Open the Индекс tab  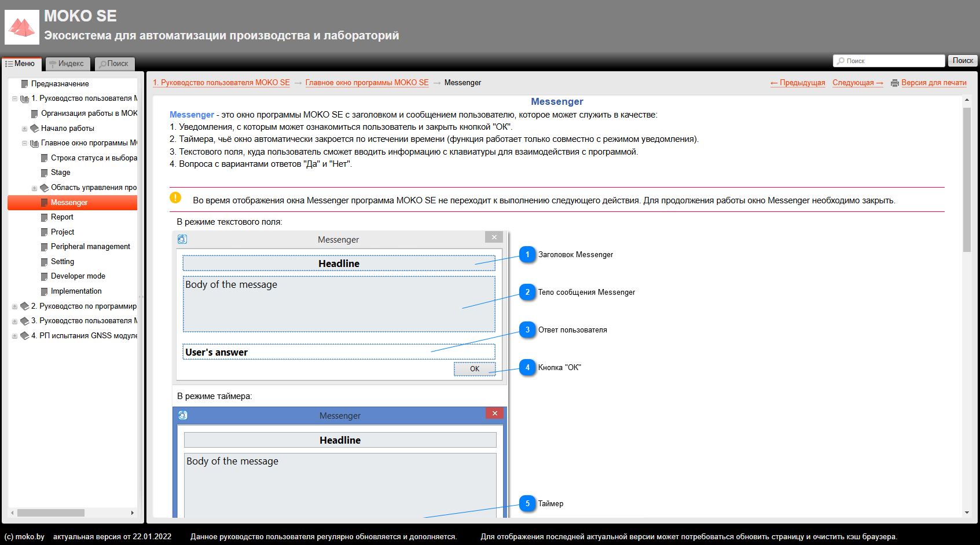67,64
